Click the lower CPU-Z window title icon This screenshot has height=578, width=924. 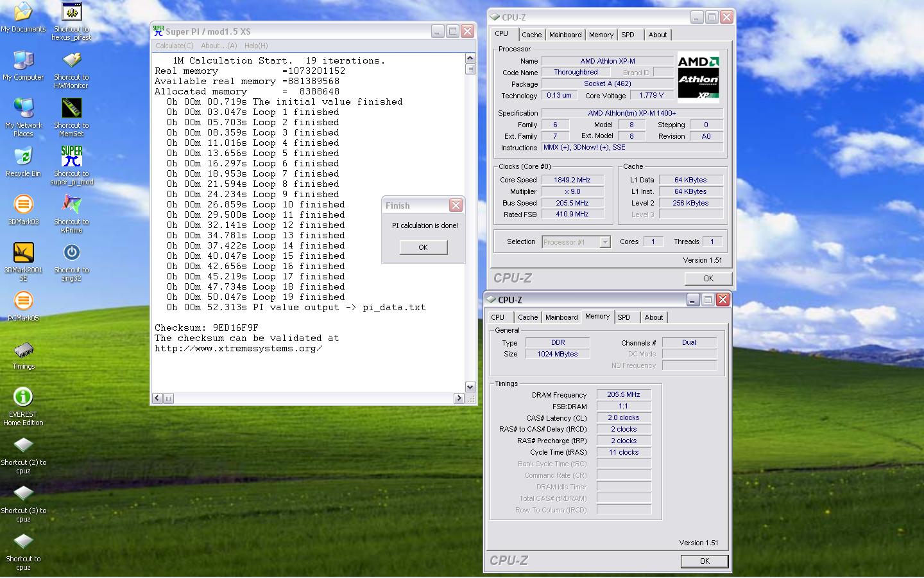(491, 300)
